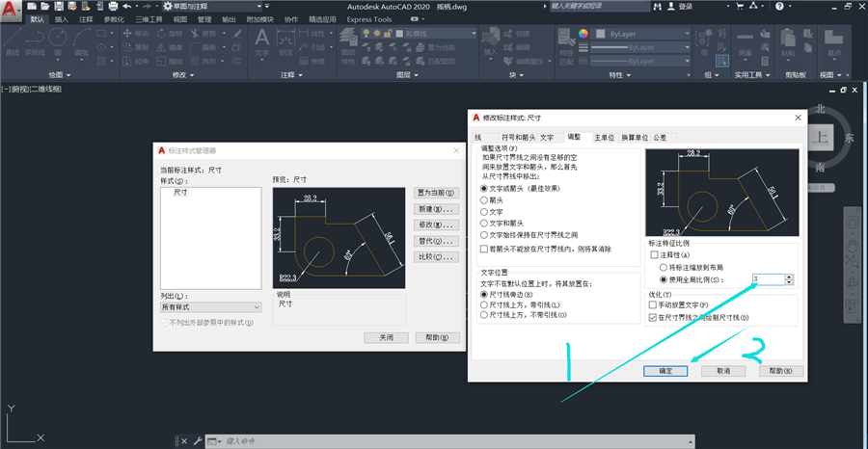Screen dimensions: 868x449
Task: Click the 置为当前 button
Action: click(436, 193)
